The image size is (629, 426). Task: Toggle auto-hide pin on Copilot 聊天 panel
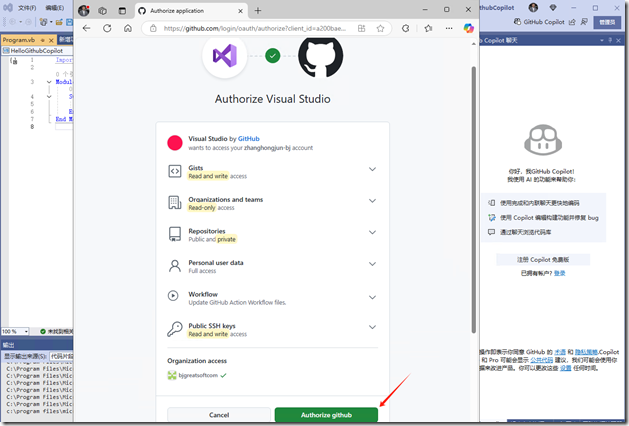pyautogui.click(x=610, y=40)
